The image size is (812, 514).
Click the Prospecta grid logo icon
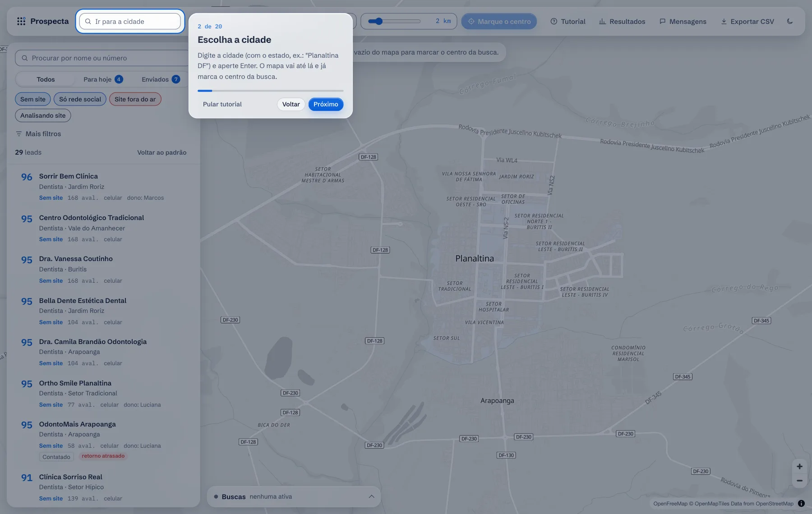click(21, 21)
